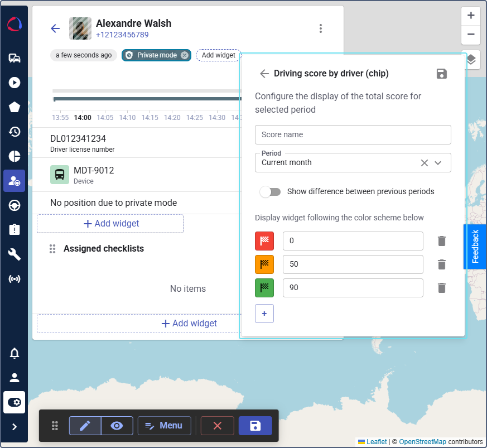Change the red flag color swatch

click(264, 241)
